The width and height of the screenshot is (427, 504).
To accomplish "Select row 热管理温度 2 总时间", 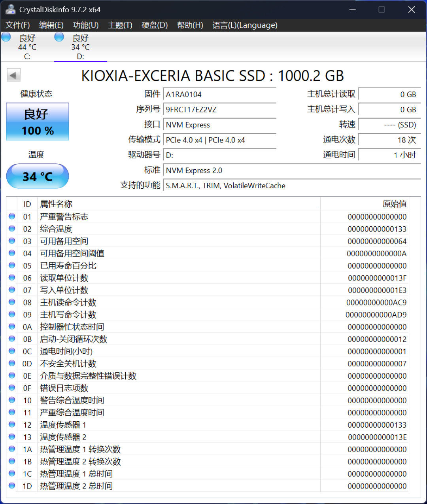I will coord(208,486).
